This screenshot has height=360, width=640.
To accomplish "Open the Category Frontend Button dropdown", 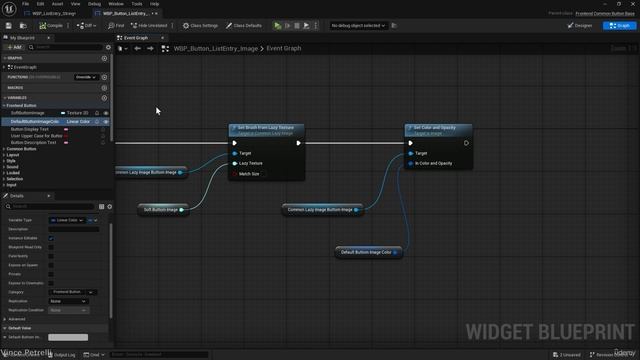I will (72, 292).
